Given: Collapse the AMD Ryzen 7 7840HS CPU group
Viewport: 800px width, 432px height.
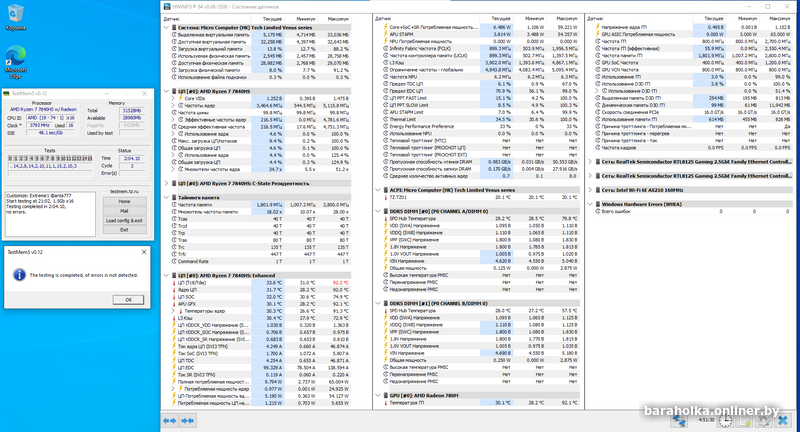Looking at the screenshot, I should tap(166, 91).
